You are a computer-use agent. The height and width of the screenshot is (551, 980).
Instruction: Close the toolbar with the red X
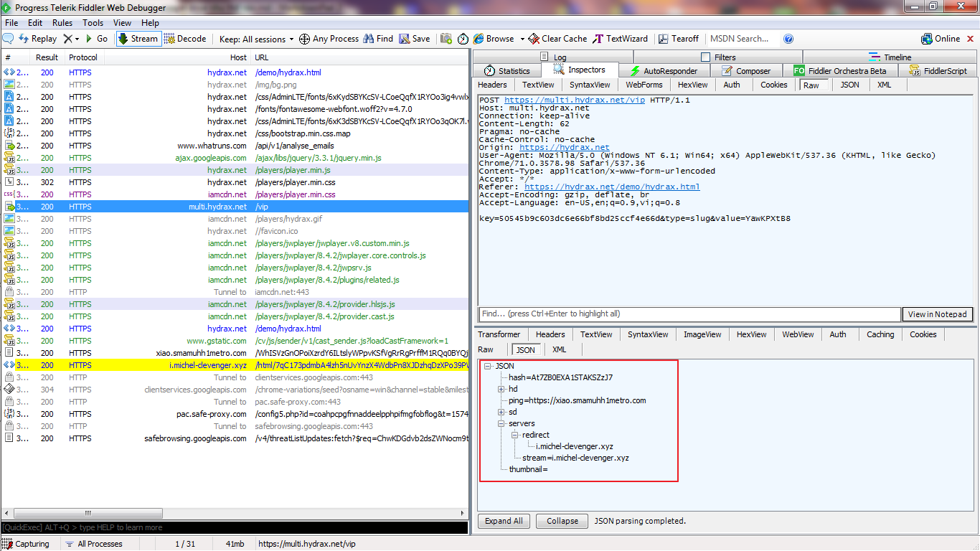click(970, 39)
